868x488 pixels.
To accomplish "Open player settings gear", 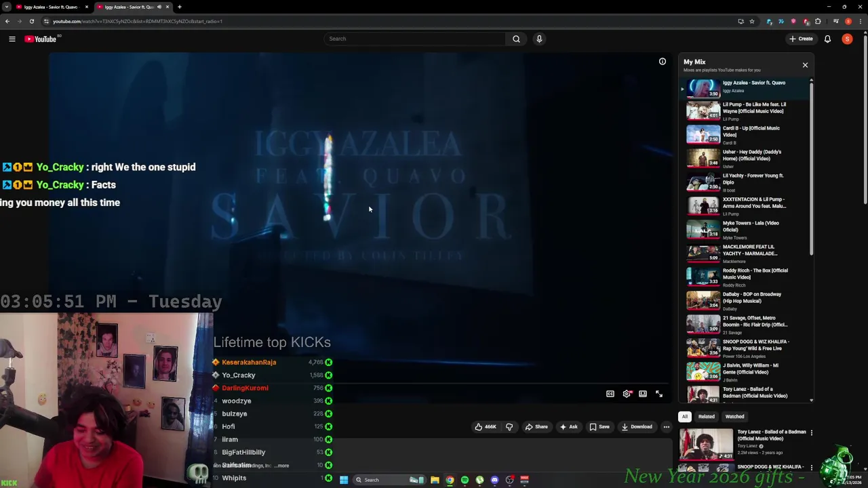I will tap(627, 394).
